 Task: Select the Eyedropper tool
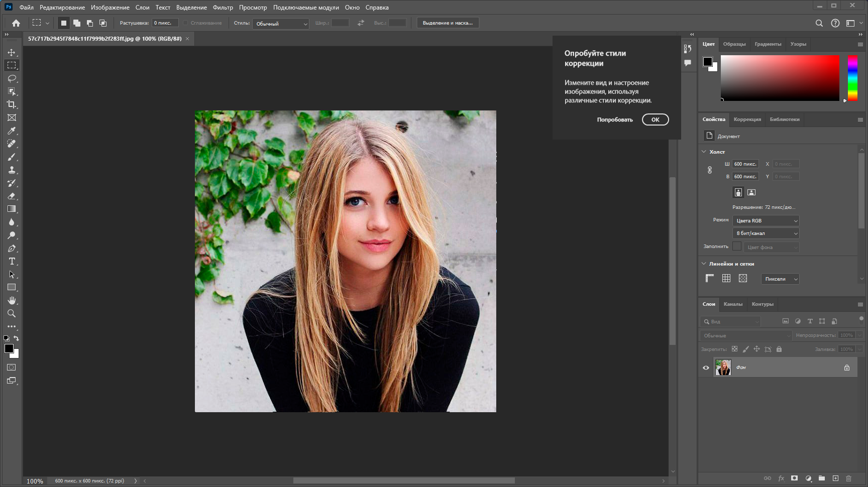12,131
